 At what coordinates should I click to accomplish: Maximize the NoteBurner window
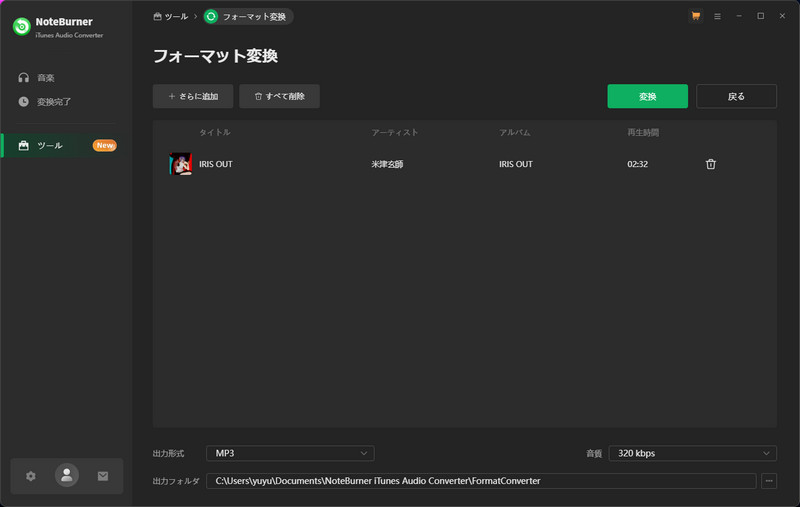[x=761, y=16]
